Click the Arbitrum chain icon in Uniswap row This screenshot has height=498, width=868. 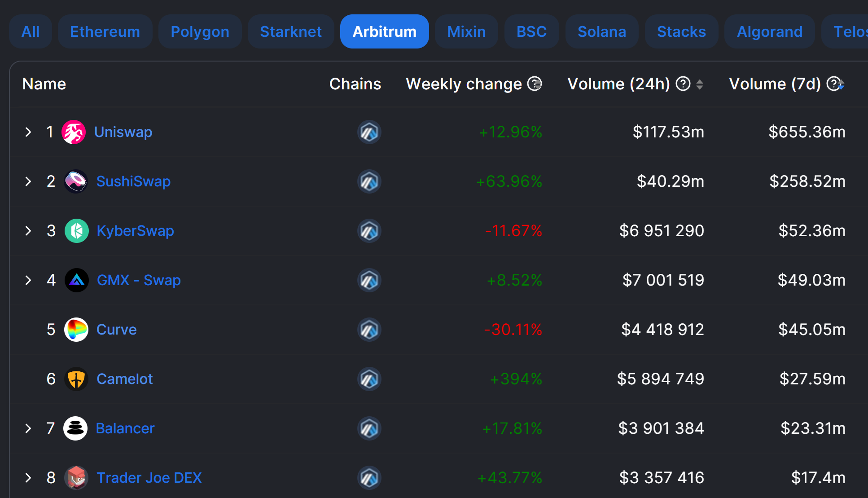(369, 132)
